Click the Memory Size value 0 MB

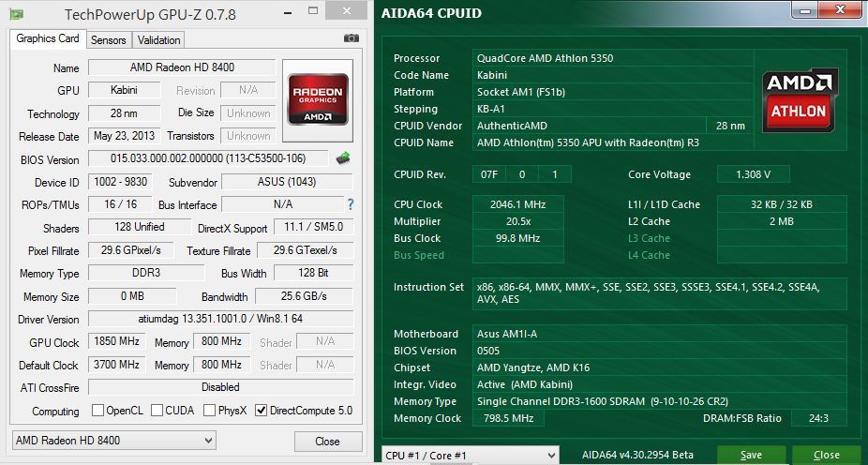pyautogui.click(x=132, y=295)
